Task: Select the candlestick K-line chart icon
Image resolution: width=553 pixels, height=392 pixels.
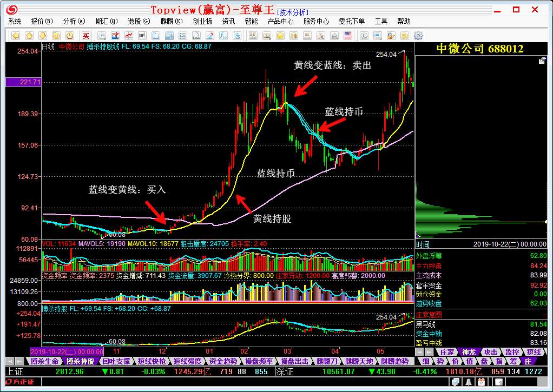Action: [142, 36]
